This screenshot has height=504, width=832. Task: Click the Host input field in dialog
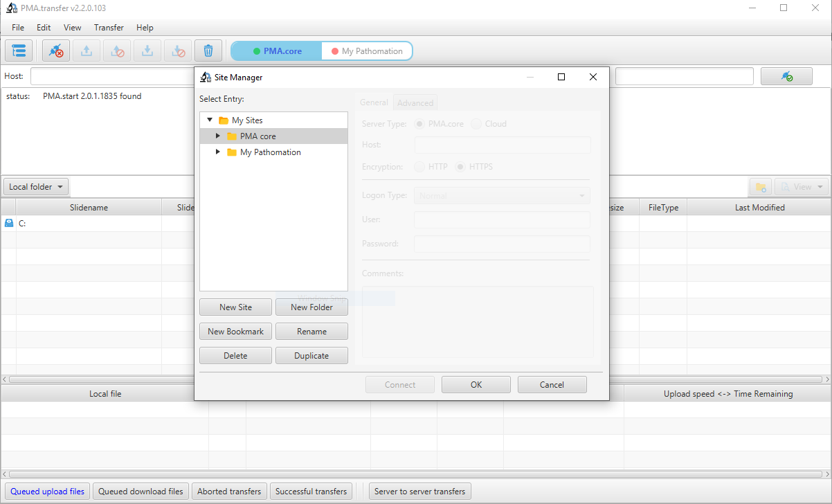(503, 145)
